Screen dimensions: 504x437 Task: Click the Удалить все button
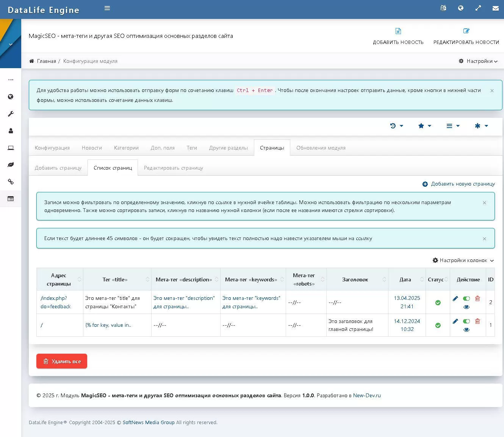pos(62,361)
